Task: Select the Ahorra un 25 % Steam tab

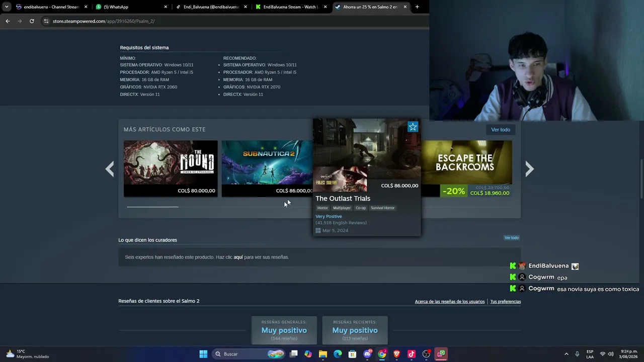Action: click(x=370, y=7)
